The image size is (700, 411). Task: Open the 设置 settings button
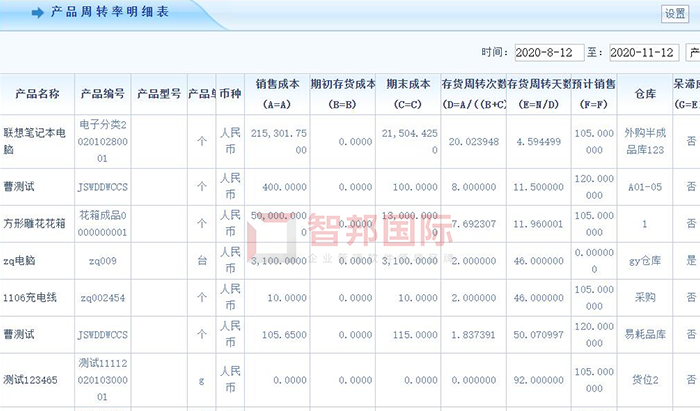click(x=675, y=13)
